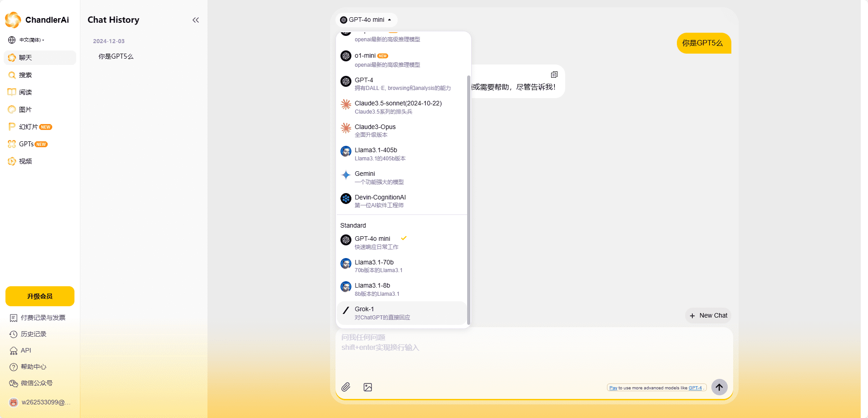The width and height of the screenshot is (868, 418).
Task: Click the Llama3.1-70b avatar icon
Action: 346,264
